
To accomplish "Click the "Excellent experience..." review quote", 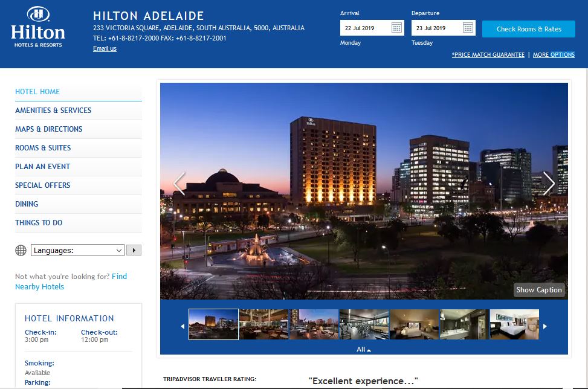I will tap(363, 381).
